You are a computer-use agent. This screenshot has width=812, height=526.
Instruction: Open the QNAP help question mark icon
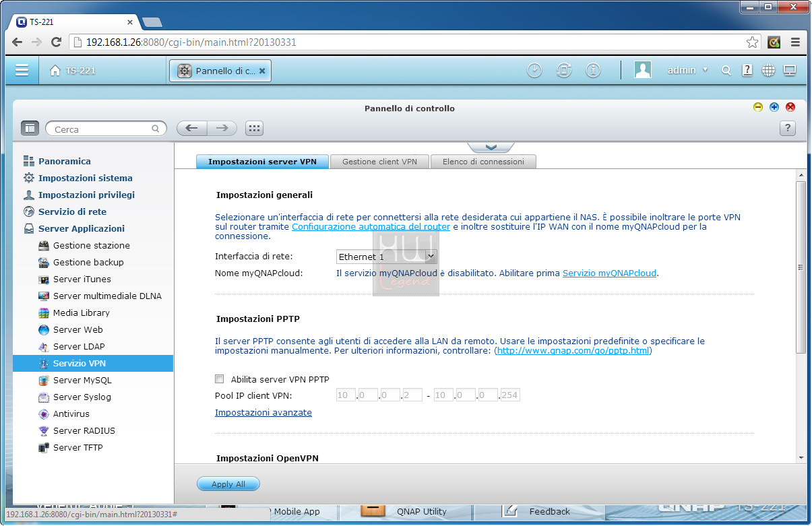pyautogui.click(x=747, y=70)
